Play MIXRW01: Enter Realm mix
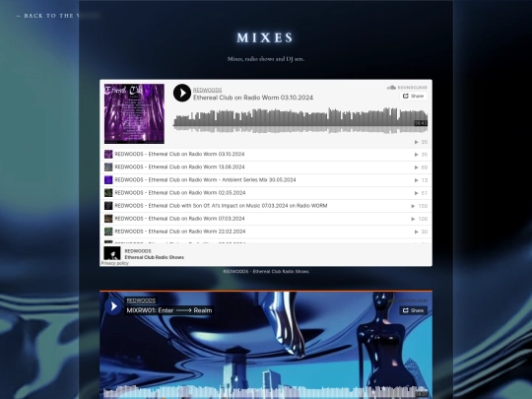Viewport: 532px width, 399px height. point(113,306)
